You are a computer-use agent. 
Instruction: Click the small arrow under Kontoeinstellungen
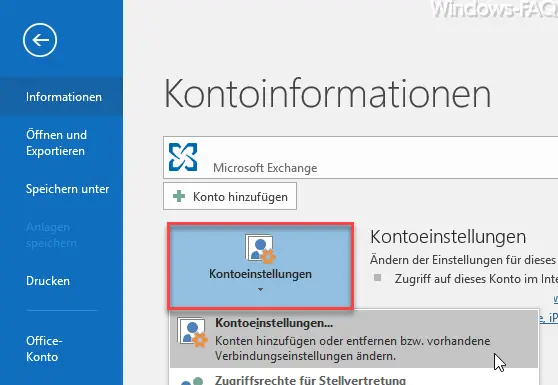coord(260,290)
